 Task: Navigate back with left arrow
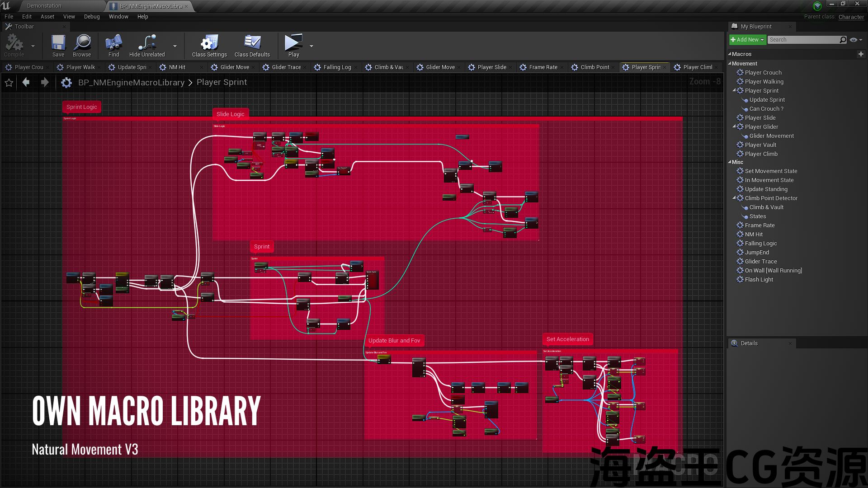pyautogui.click(x=26, y=82)
